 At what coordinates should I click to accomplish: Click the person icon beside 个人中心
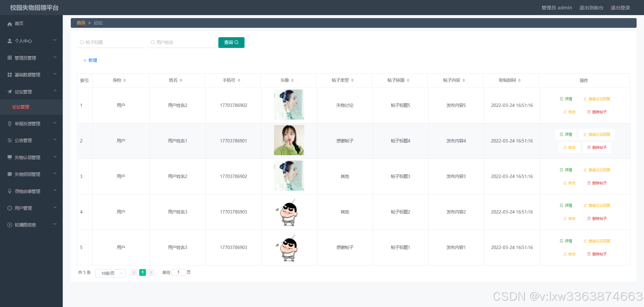(x=10, y=41)
